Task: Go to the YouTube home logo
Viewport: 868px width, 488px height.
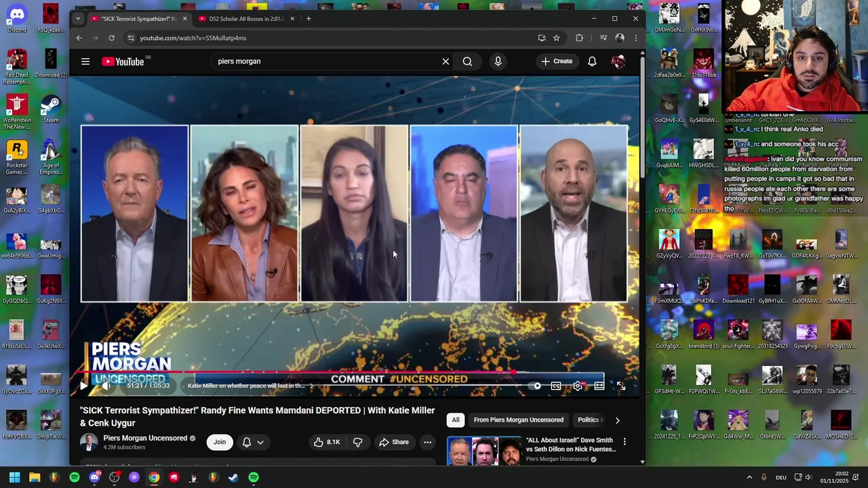Action: pos(123,62)
